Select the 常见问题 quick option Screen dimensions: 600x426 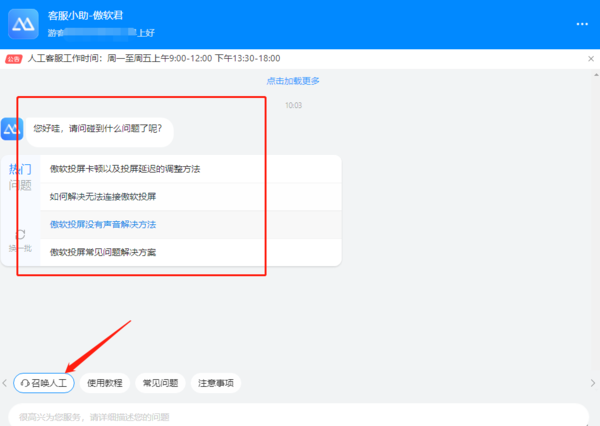160,383
